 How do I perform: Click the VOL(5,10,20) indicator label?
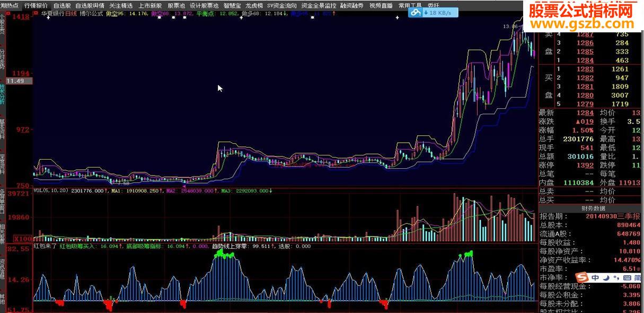51,190
